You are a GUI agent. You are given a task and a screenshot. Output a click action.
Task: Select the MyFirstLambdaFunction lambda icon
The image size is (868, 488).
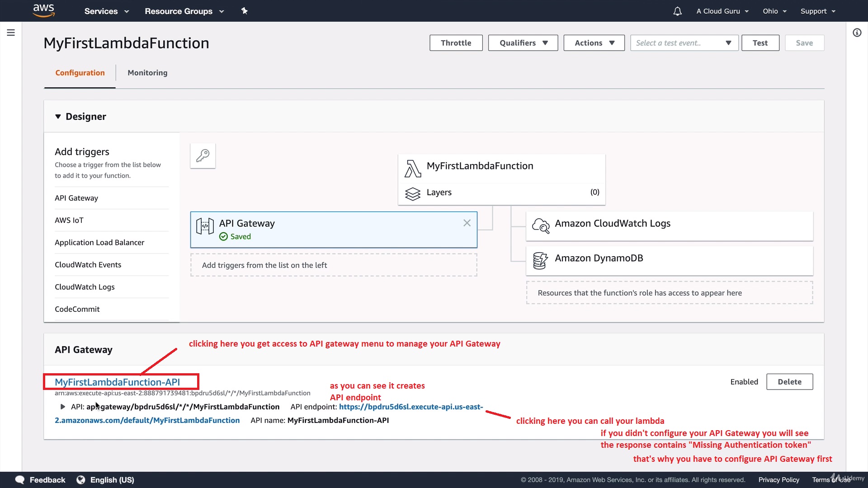click(412, 168)
